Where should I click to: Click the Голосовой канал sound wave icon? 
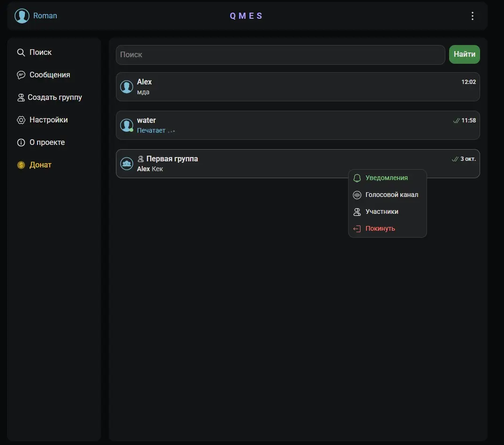[x=357, y=195]
